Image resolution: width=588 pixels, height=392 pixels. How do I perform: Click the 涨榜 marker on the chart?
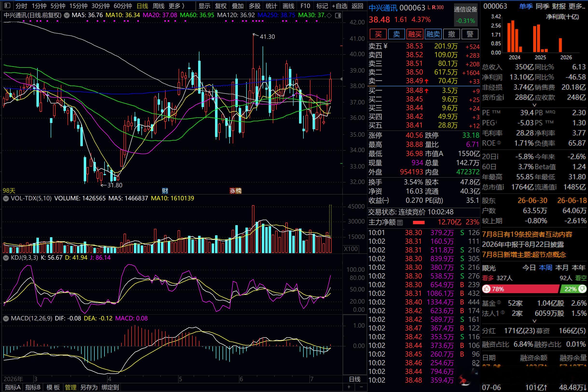tap(235, 191)
